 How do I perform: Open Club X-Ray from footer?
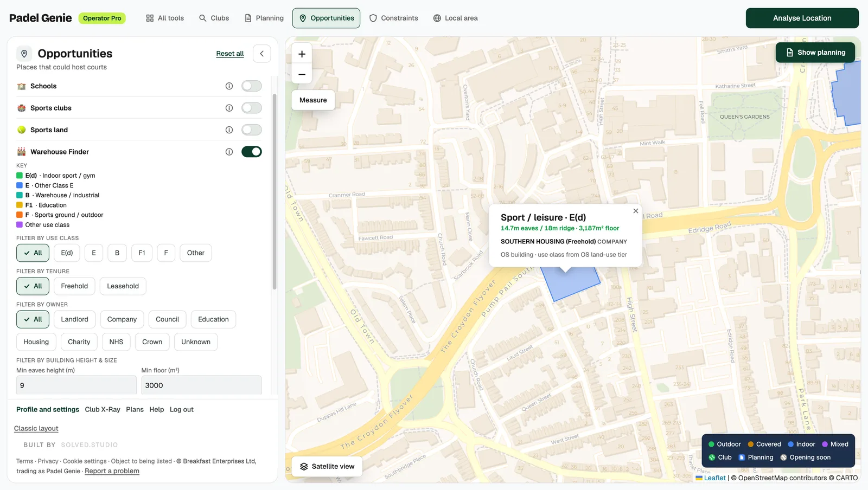click(103, 409)
